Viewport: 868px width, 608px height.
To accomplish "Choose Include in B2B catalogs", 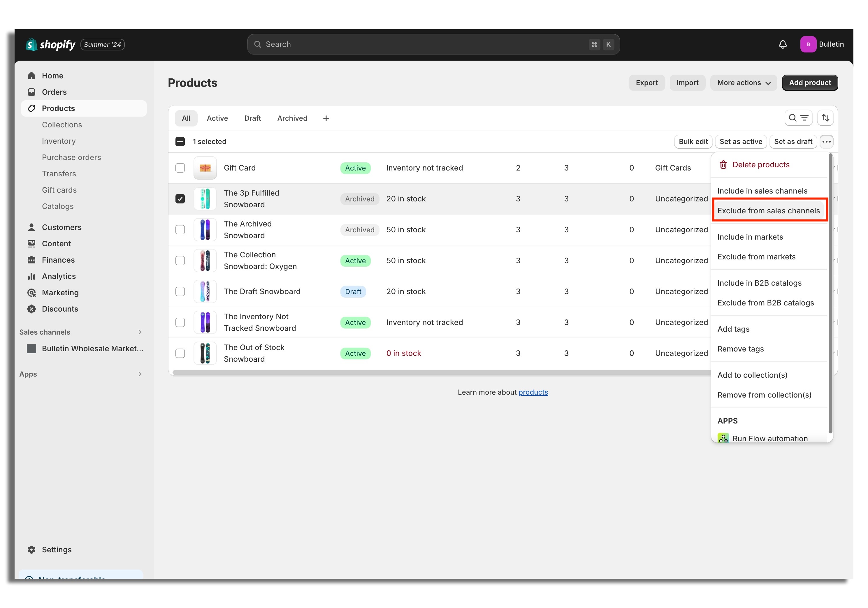I will click(769, 283).
